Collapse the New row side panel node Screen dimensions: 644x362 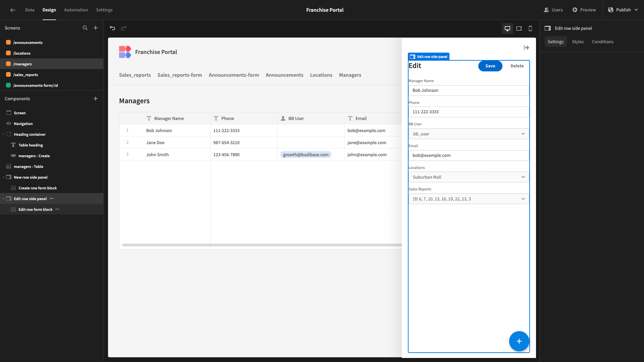point(3,177)
